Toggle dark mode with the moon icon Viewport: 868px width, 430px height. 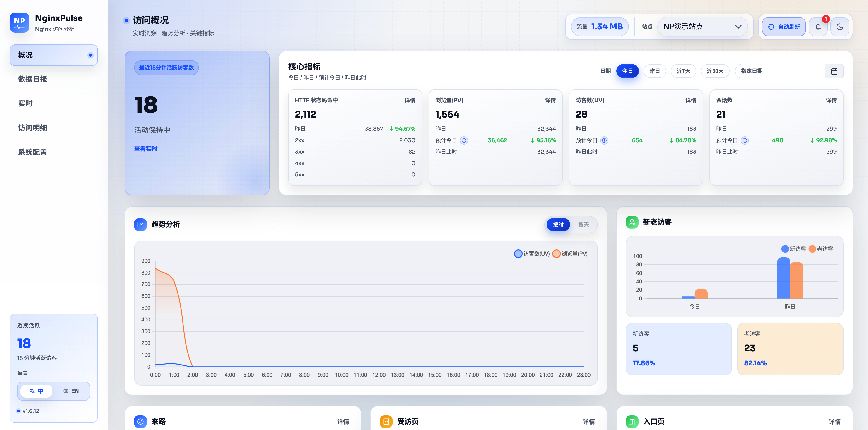pos(839,27)
